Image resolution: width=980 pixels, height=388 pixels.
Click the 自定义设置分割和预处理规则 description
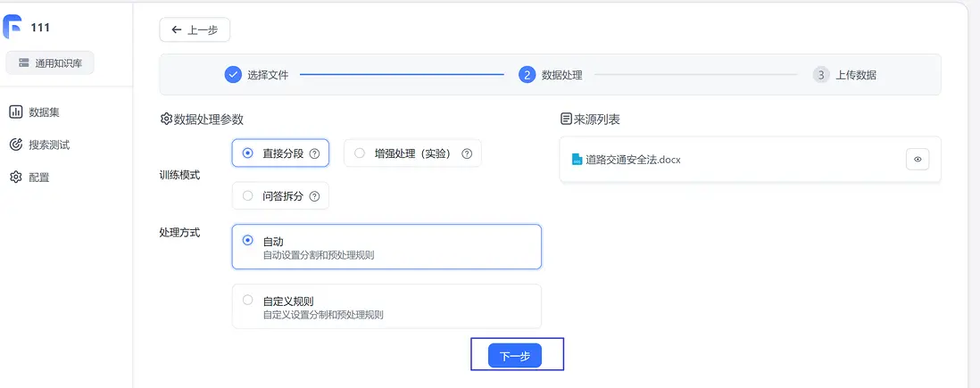[x=323, y=315]
